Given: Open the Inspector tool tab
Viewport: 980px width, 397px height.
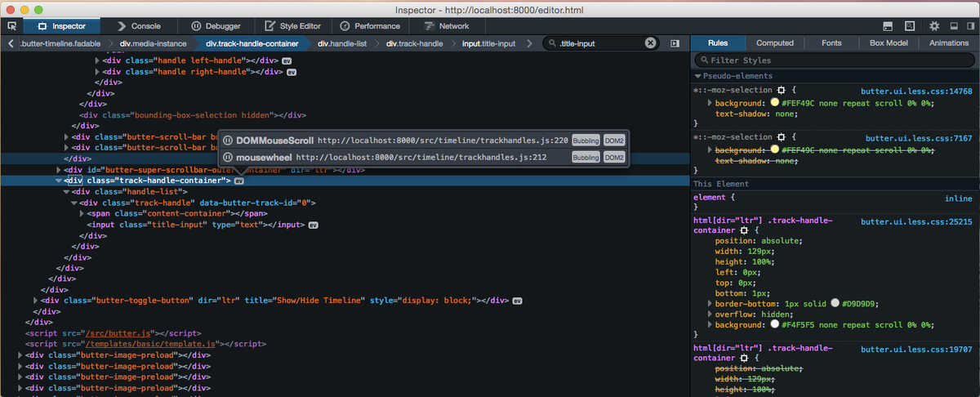Looking at the screenshot, I should (x=61, y=26).
